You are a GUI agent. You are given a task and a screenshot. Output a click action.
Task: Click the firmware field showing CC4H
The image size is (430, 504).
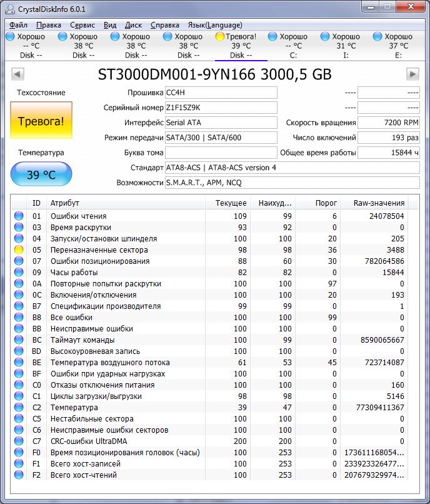pyautogui.click(x=221, y=93)
